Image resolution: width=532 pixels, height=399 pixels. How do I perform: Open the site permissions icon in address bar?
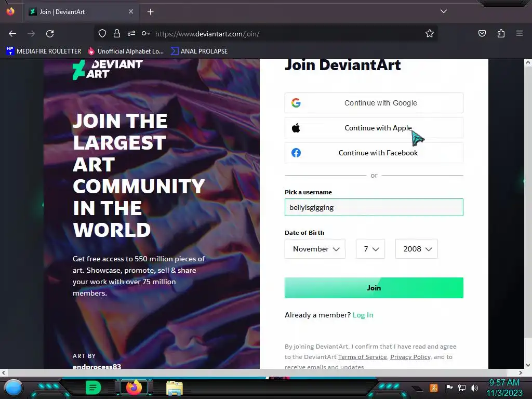[131, 34]
